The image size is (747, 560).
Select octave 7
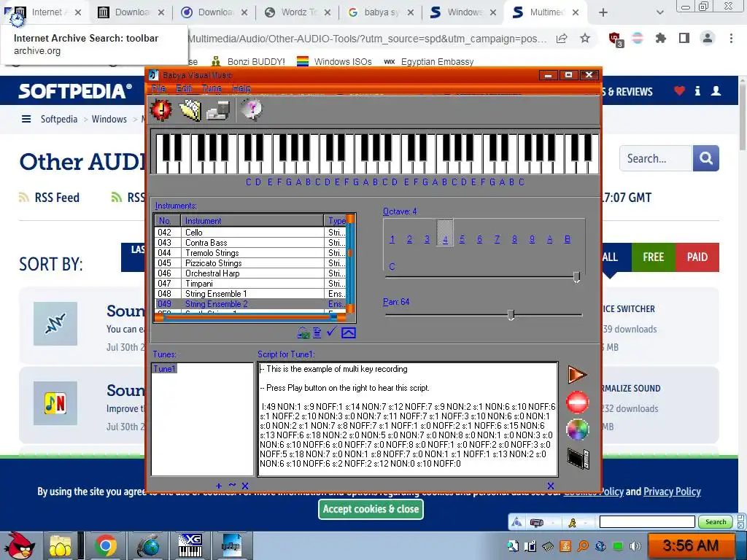pos(497,239)
